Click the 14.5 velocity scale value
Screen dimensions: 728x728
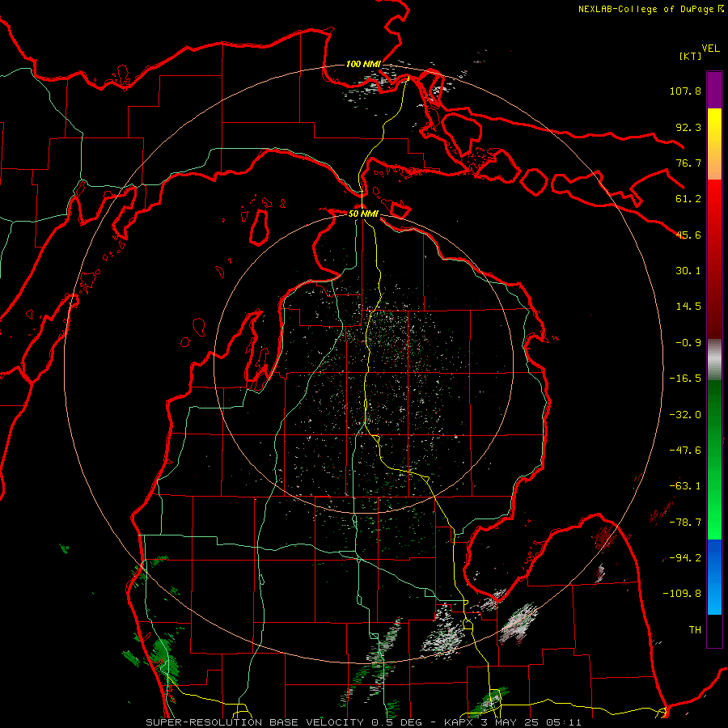click(x=688, y=307)
